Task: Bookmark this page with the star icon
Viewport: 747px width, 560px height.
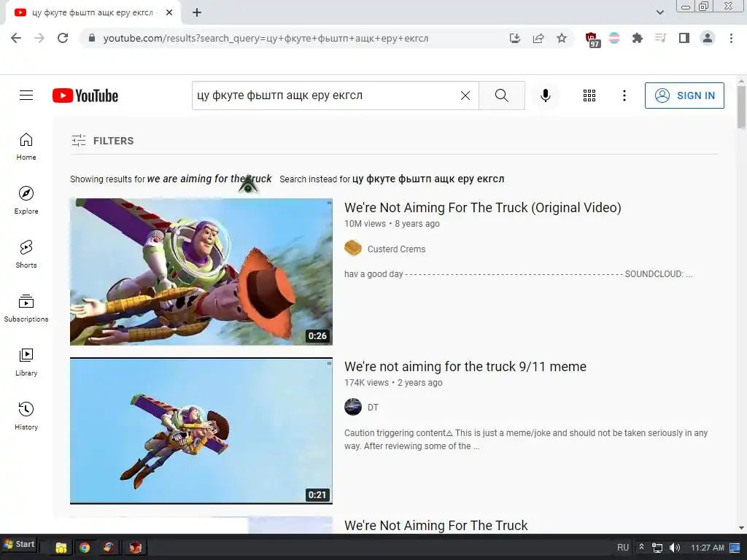Action: [x=562, y=38]
